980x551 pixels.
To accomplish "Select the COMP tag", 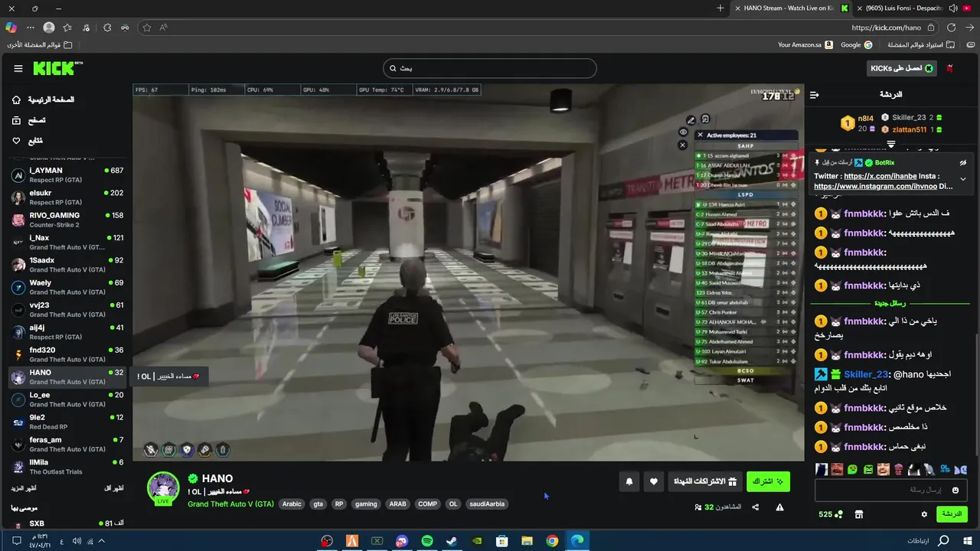I will (427, 504).
